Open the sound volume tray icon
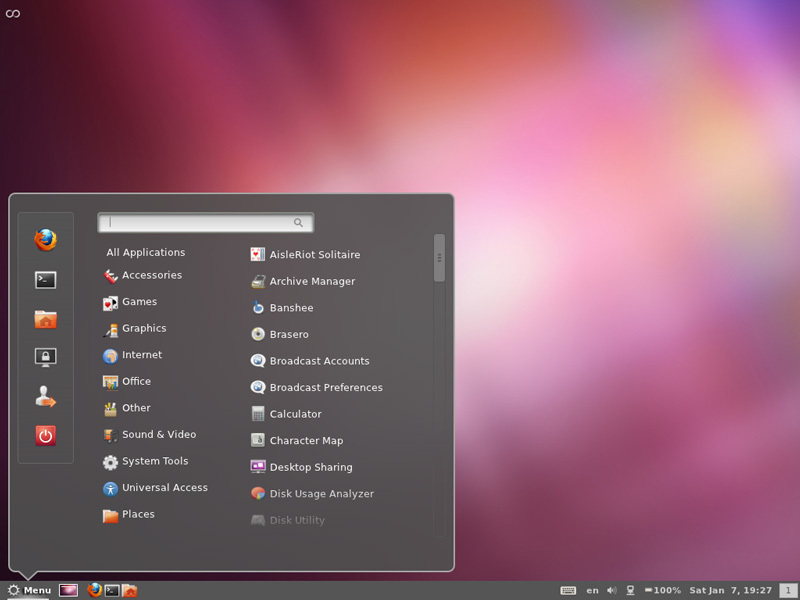Image resolution: width=800 pixels, height=600 pixels. pos(612,590)
